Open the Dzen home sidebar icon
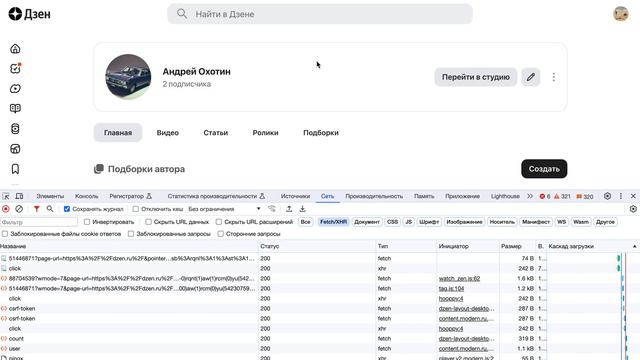 coord(15,49)
